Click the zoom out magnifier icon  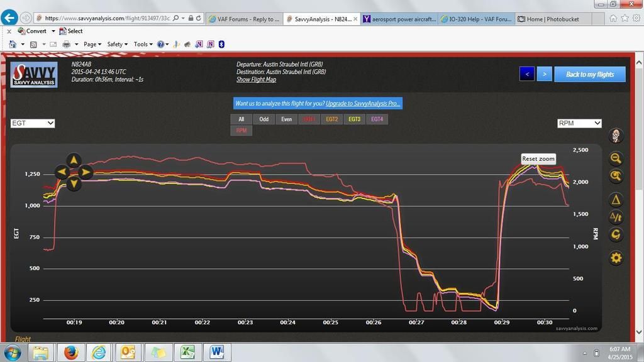point(616,158)
